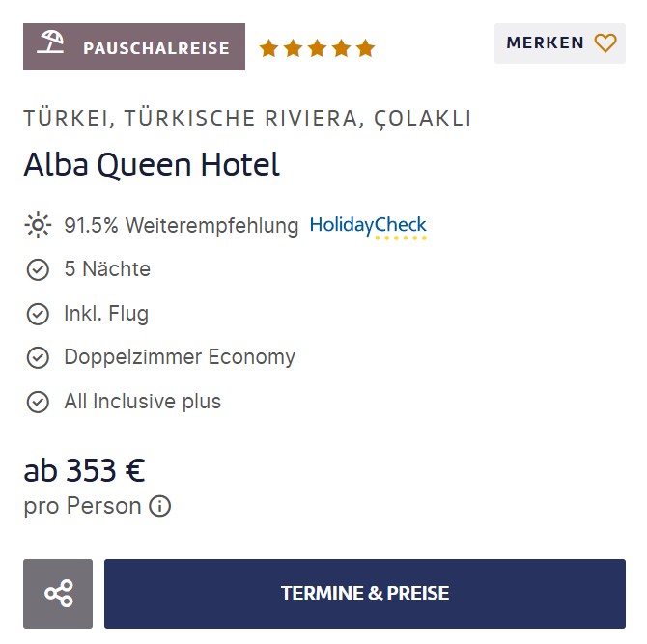Image resolution: width=647 pixels, height=644 pixels.
Task: Click the share icon button
Action: (x=58, y=593)
